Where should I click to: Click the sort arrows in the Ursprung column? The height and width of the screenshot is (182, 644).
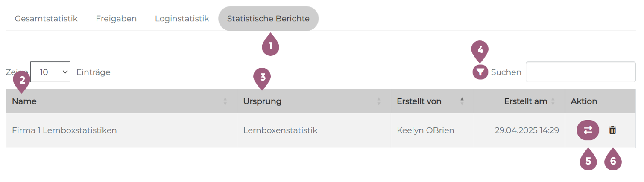[378, 101]
